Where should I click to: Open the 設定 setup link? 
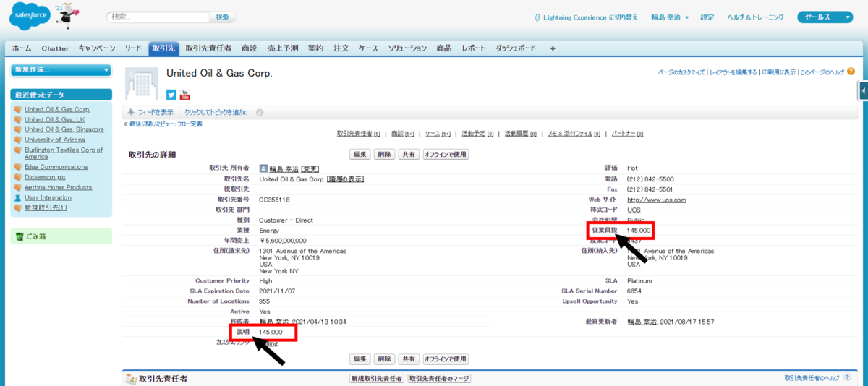point(707,17)
